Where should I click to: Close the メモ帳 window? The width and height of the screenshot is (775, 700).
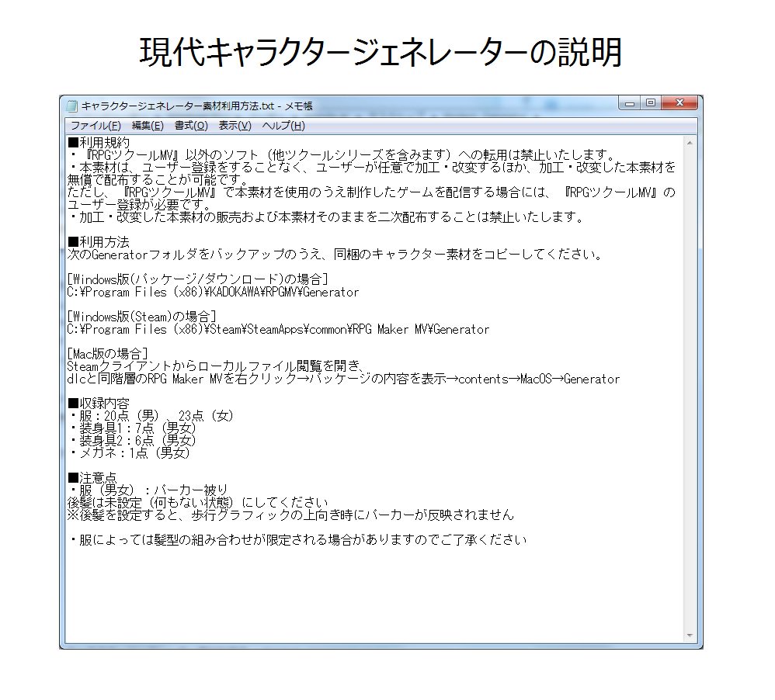click(679, 102)
